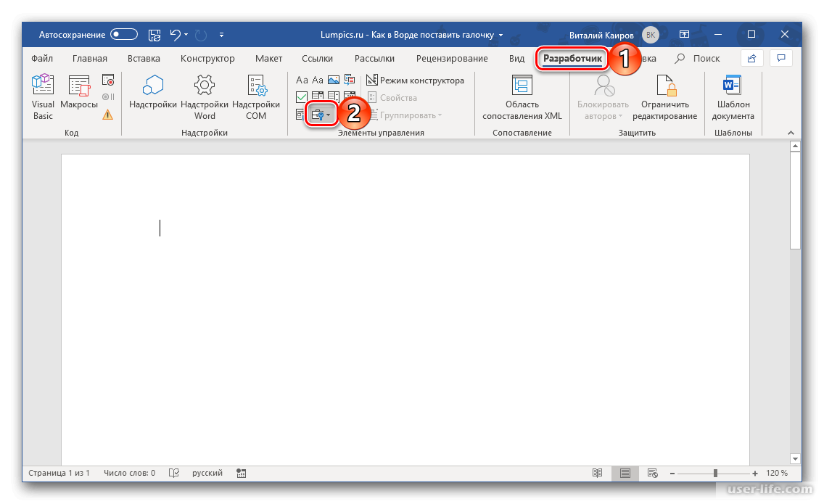
Task: Switch to the Макет tab
Action: point(268,58)
